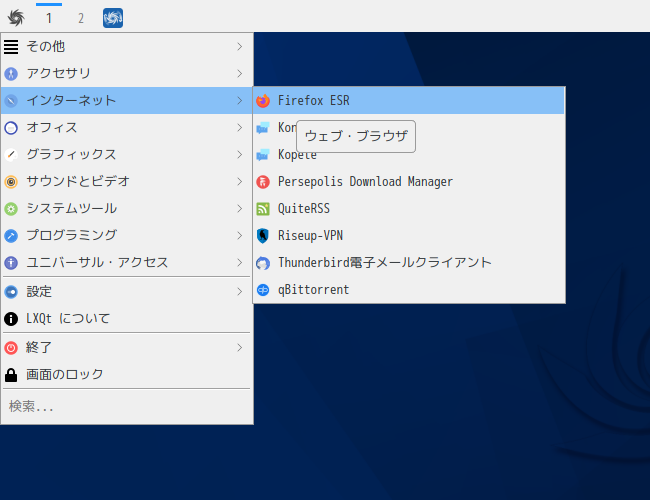Click the Riseup-VPN icon
This screenshot has width=650, height=500.
tap(263, 235)
